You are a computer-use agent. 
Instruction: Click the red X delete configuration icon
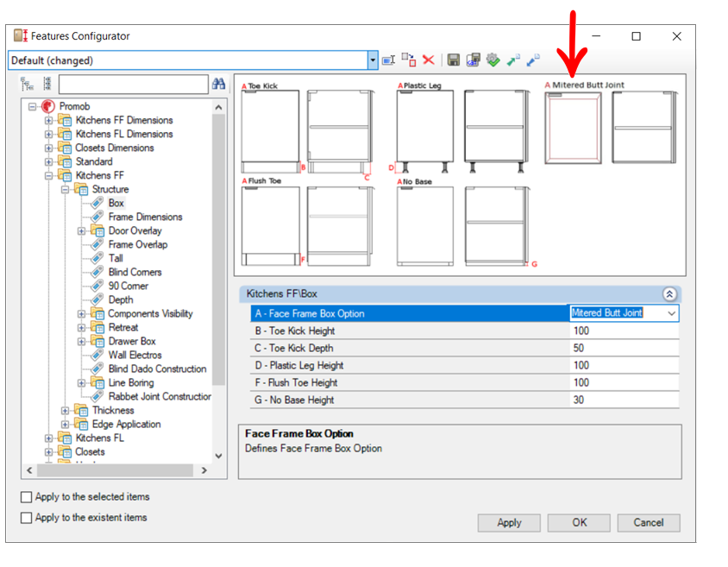[x=428, y=60]
